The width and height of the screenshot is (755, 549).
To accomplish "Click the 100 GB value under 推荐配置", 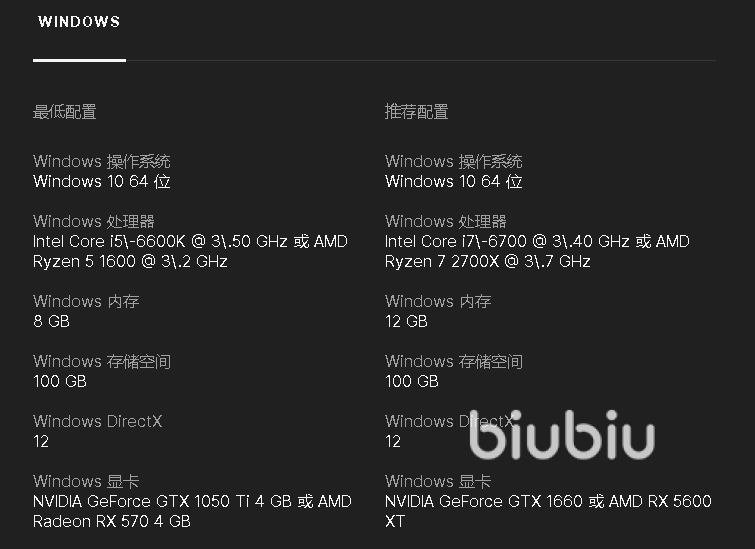I will (x=412, y=381).
